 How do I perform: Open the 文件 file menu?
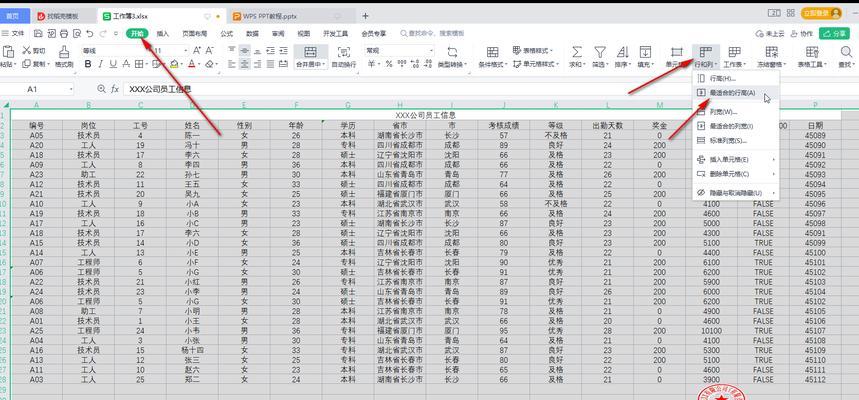[14, 33]
